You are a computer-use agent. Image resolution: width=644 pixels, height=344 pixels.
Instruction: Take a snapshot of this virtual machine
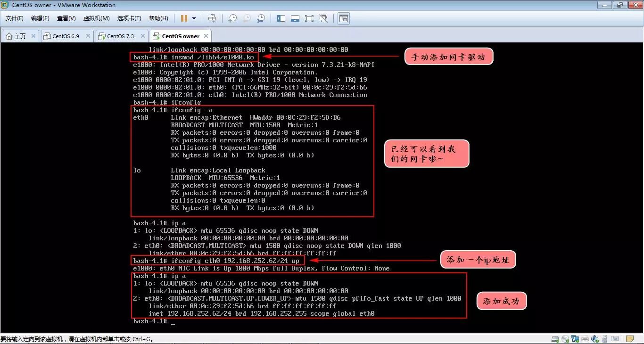point(231,18)
